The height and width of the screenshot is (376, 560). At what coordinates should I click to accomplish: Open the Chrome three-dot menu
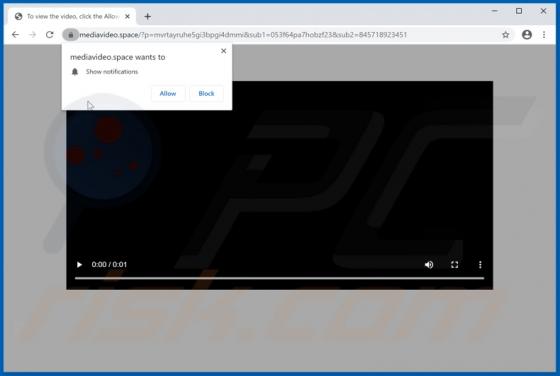click(544, 35)
